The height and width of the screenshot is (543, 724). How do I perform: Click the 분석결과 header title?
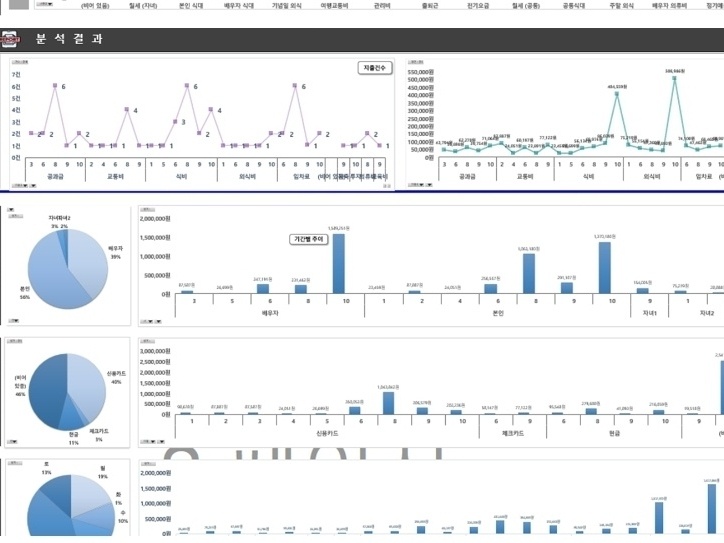69,39
